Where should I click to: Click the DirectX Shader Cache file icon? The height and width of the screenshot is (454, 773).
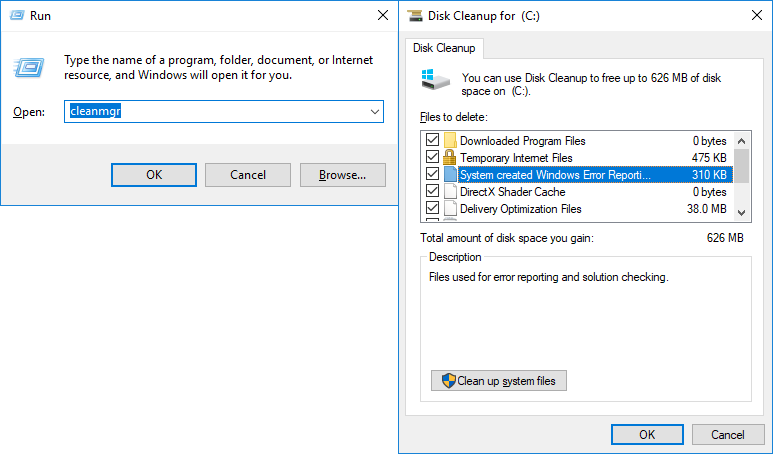[x=450, y=192]
